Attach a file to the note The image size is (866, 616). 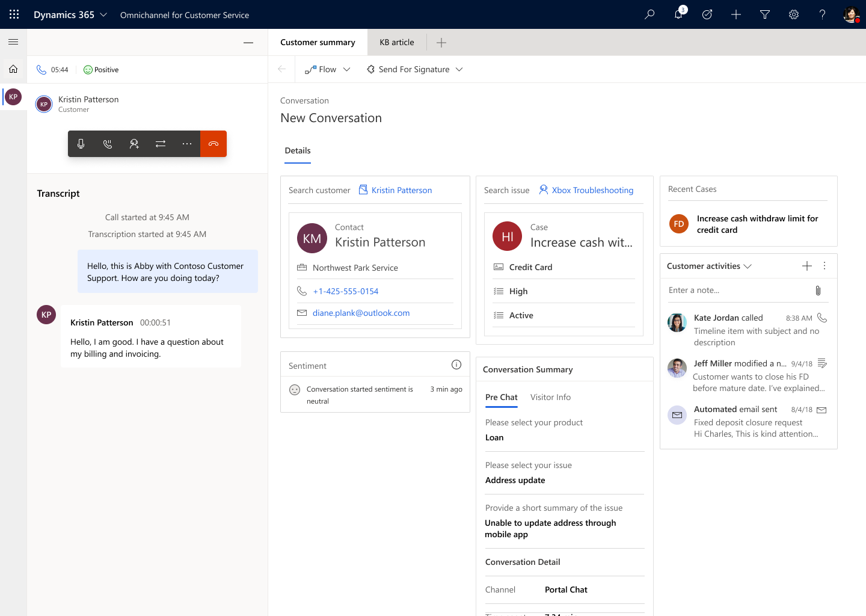click(818, 291)
